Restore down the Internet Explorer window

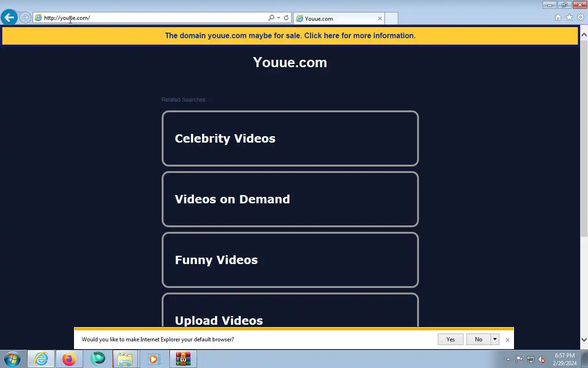coord(565,5)
